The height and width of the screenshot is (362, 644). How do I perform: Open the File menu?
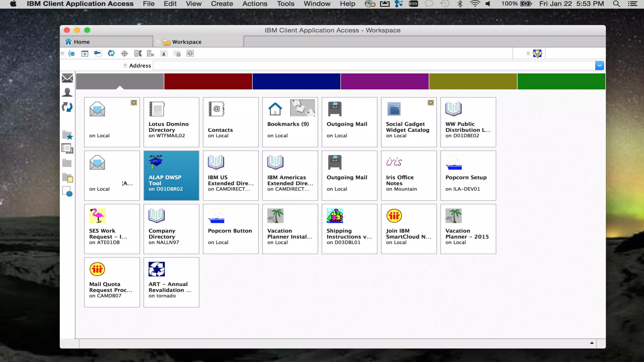[149, 4]
